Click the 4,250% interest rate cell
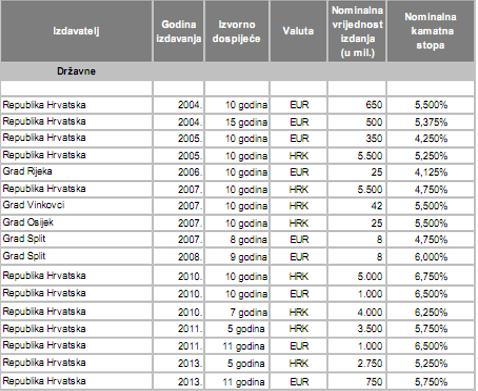478x391 pixels. [431, 138]
